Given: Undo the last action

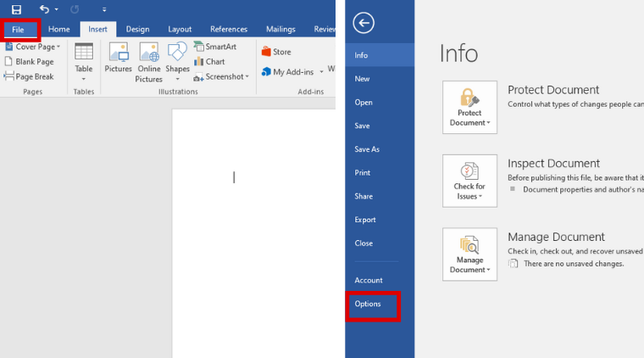Looking at the screenshot, I should pos(44,9).
